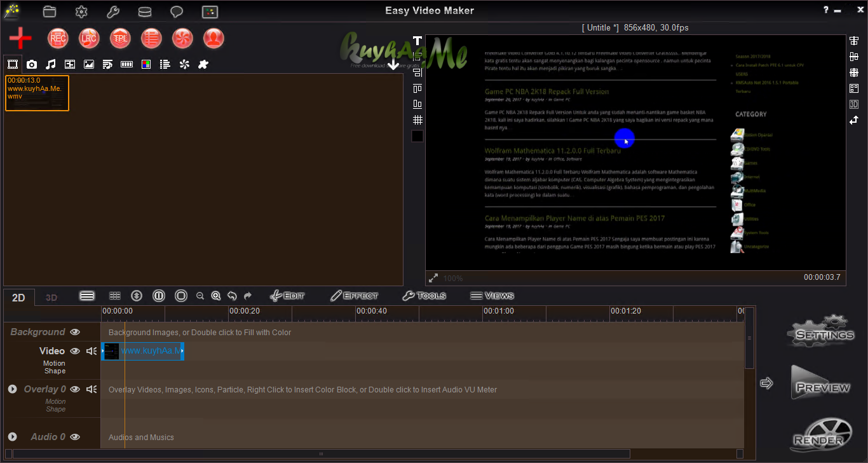Click the question mark help icon
Screen dimensions: 868x463
(x=826, y=10)
